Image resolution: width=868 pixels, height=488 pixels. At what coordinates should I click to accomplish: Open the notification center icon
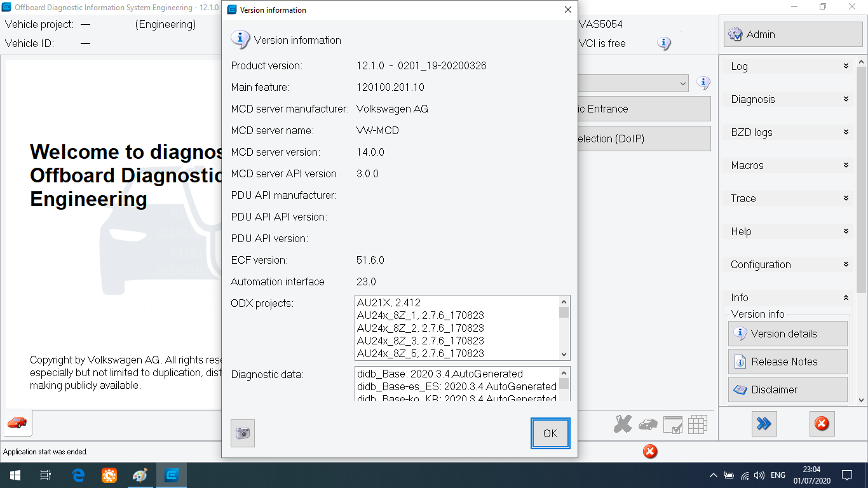click(846, 475)
